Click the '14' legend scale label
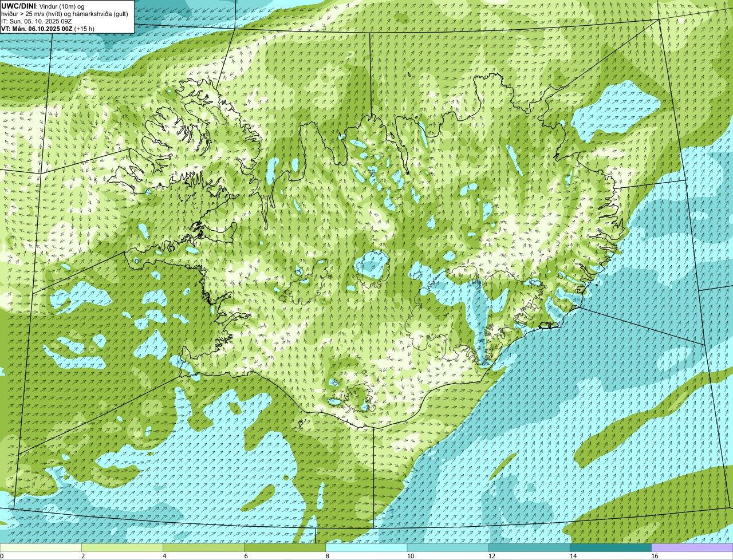Image resolution: width=733 pixels, height=560 pixels. pyautogui.click(x=573, y=556)
